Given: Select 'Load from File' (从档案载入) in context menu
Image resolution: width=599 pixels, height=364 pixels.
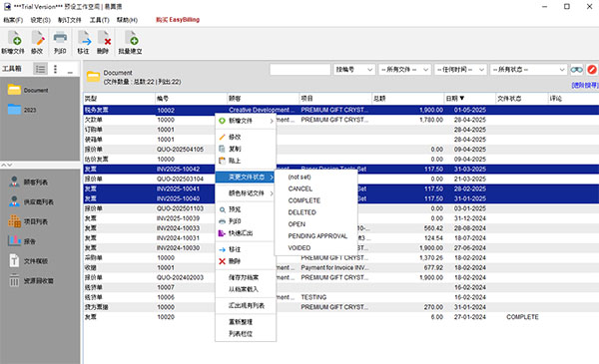Looking at the screenshot, I should tap(246, 289).
